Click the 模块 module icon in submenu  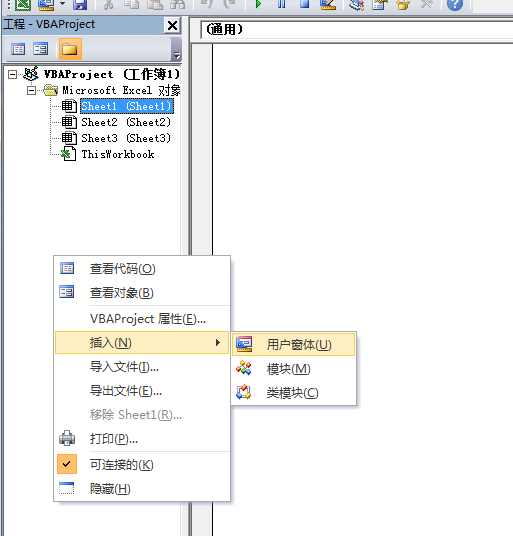tap(244, 368)
